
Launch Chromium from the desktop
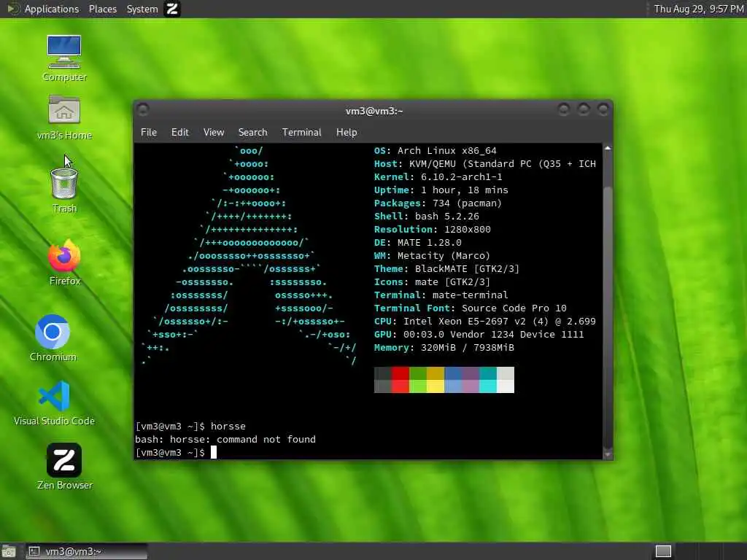click(x=53, y=338)
